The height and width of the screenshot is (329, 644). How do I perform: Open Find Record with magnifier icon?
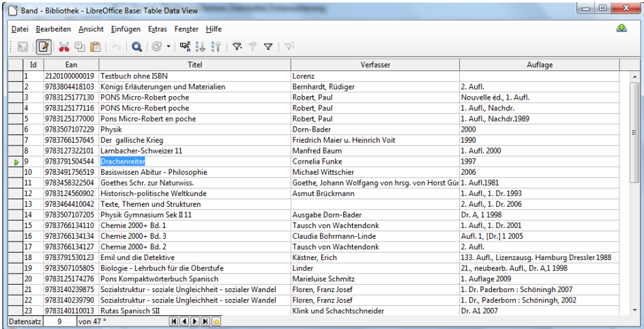(x=136, y=47)
